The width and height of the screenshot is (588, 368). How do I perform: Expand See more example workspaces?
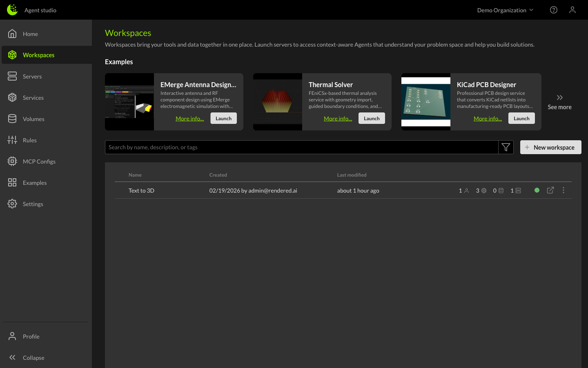pyautogui.click(x=559, y=101)
